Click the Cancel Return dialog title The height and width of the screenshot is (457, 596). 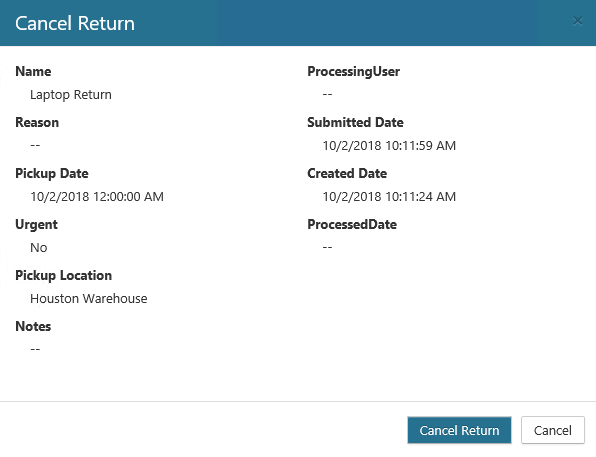click(x=75, y=23)
